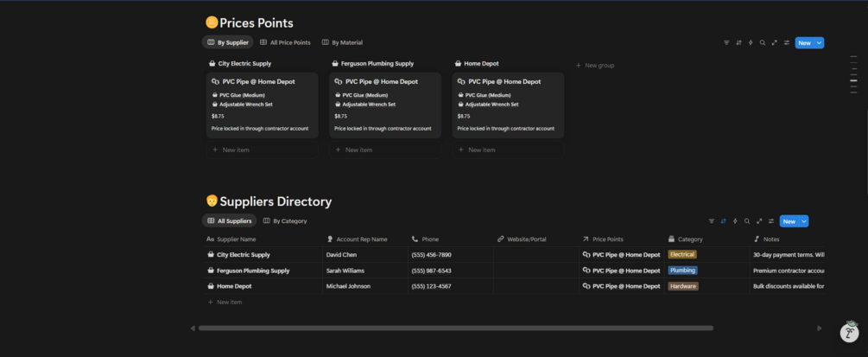868x357 pixels.
Task: Open the Ferguson Plumbing Supply group header
Action: 372,64
